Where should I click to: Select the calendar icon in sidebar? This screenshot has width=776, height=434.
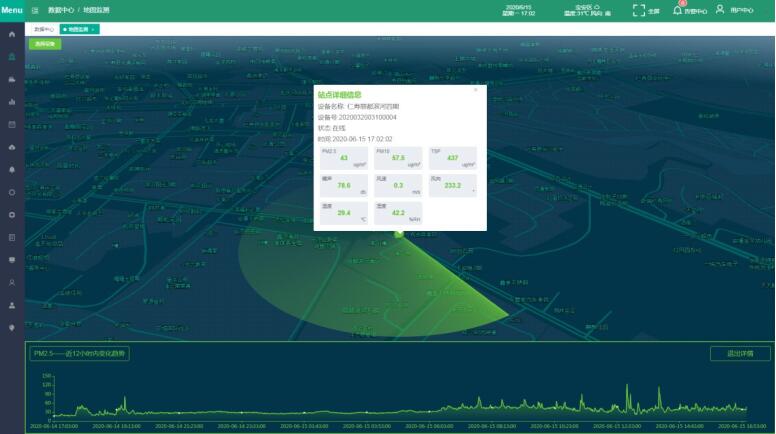point(12,124)
